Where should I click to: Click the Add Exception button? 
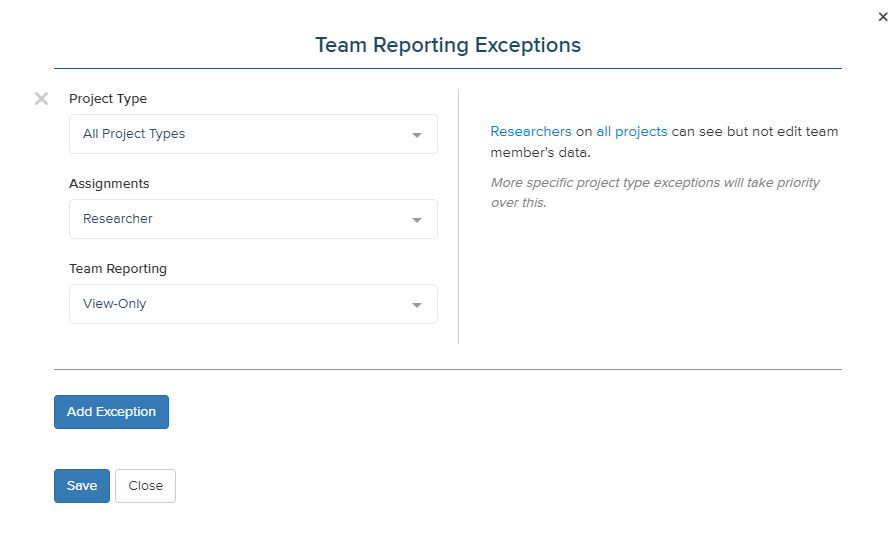point(111,412)
